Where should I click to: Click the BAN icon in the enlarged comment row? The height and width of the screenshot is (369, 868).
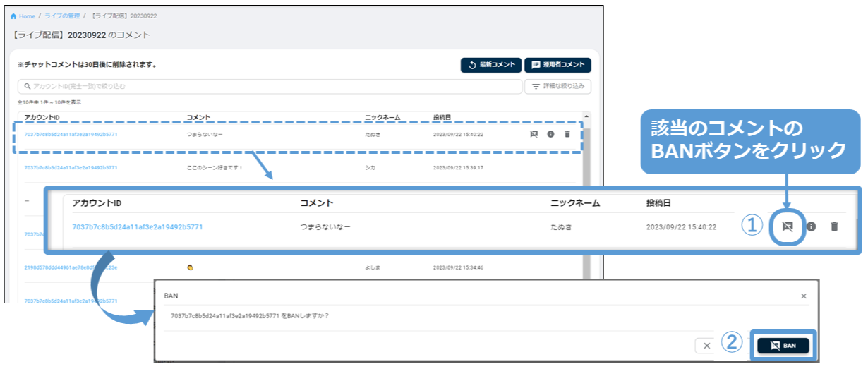tap(788, 226)
